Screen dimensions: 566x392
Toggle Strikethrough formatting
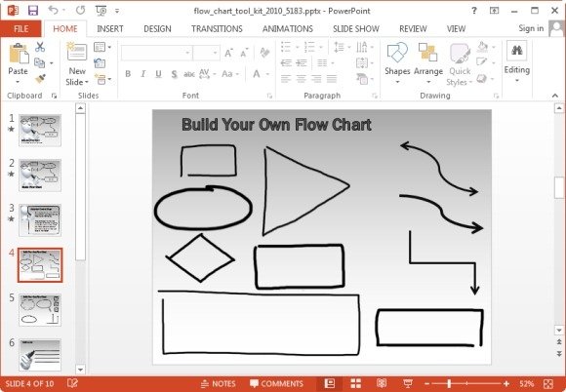(188, 74)
